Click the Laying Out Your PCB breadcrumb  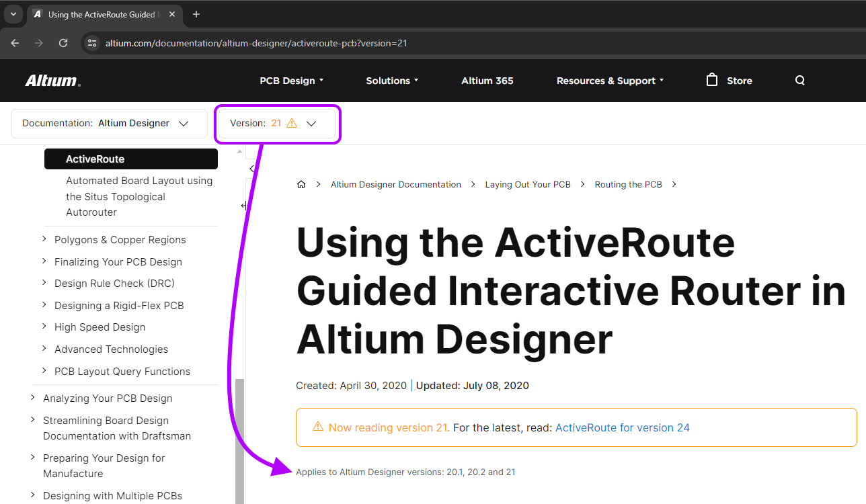coord(528,184)
